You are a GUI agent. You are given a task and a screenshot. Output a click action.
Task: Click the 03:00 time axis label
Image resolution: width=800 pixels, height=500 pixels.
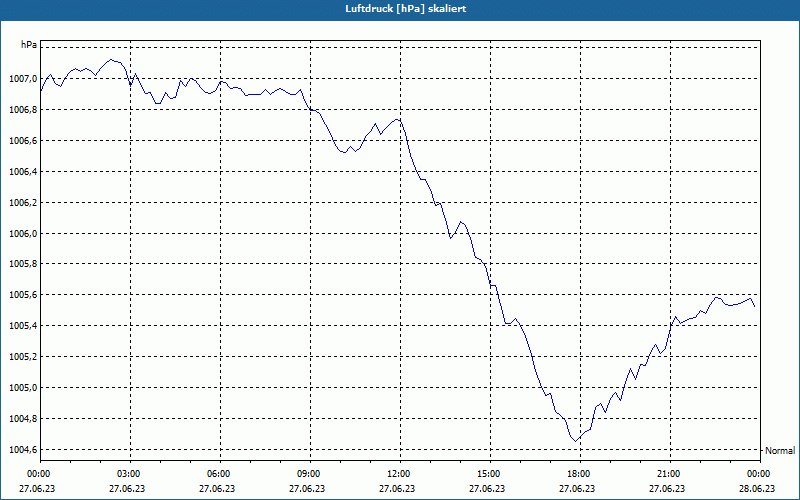(130, 474)
